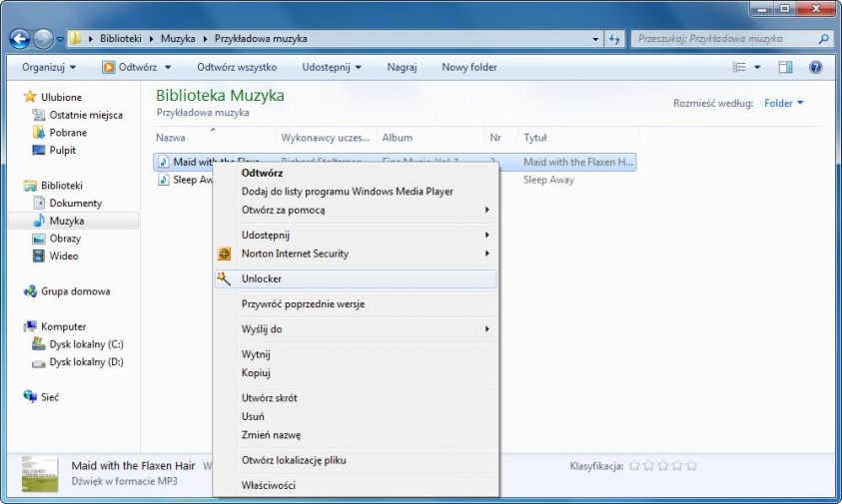Click the Sleep Away file icon

point(163,181)
